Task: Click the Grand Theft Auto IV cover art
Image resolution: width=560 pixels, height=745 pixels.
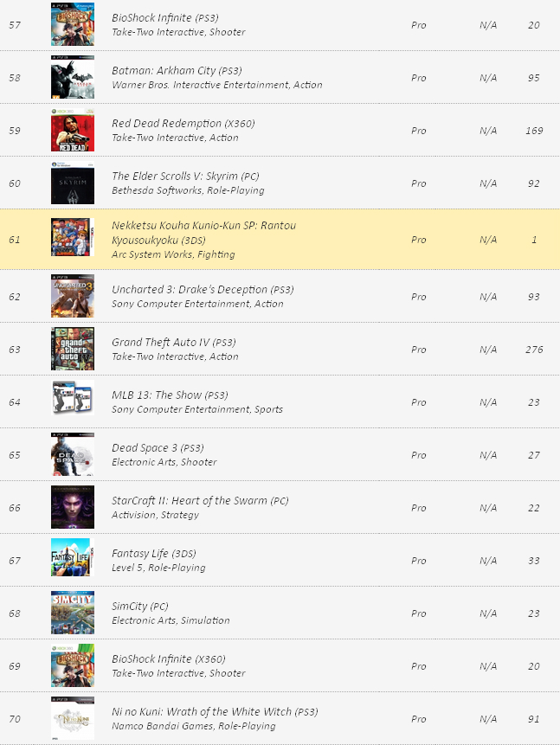Action: (x=73, y=350)
